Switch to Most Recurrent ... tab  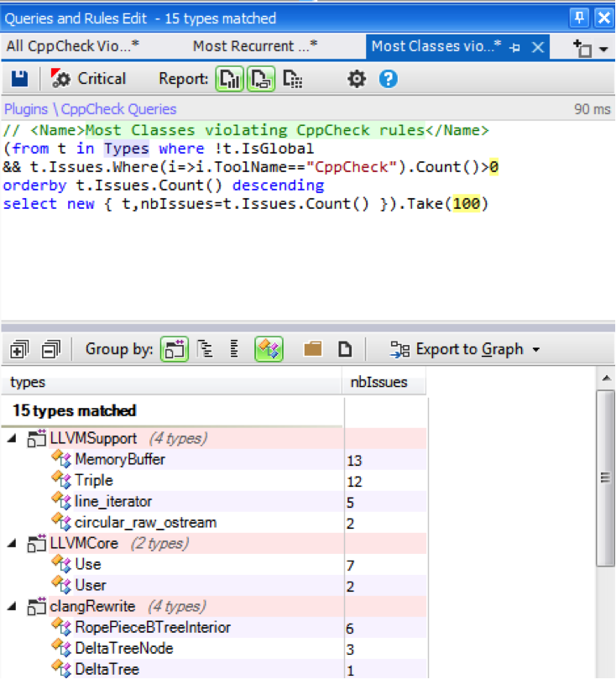pyautogui.click(x=255, y=46)
